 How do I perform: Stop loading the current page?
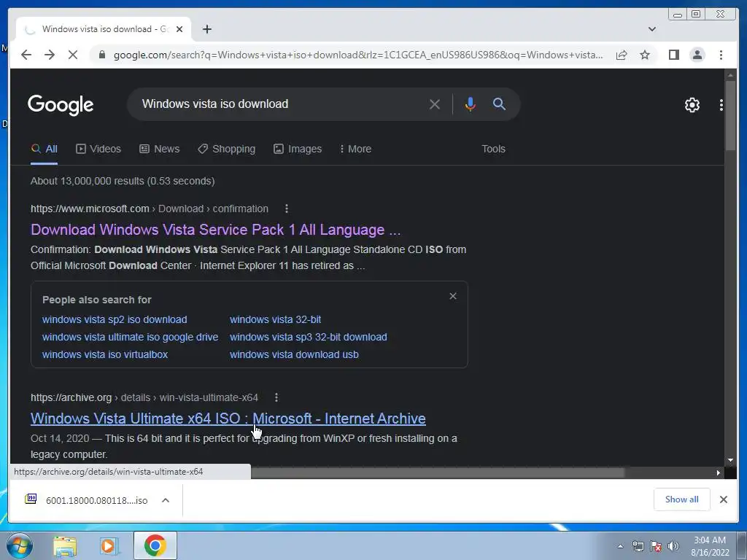(x=73, y=55)
